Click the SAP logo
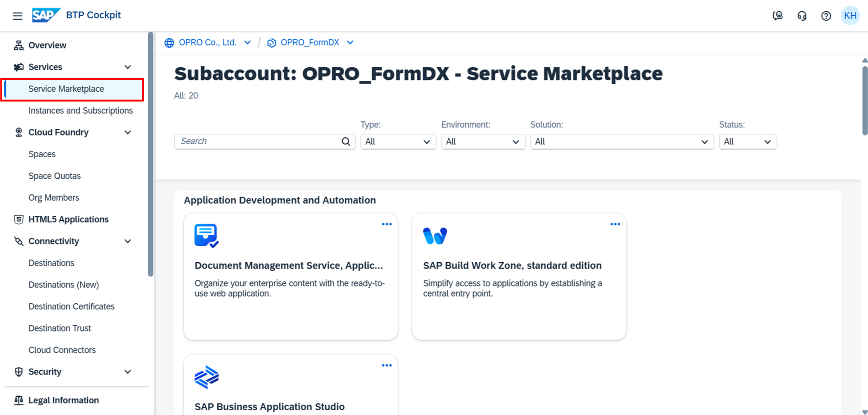 [x=46, y=15]
